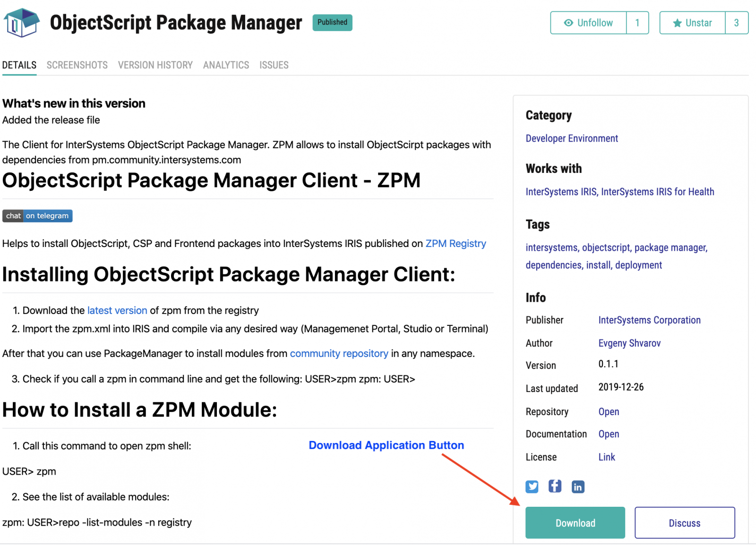This screenshot has width=756, height=545.
Task: Select the intersystems tag
Action: click(552, 247)
